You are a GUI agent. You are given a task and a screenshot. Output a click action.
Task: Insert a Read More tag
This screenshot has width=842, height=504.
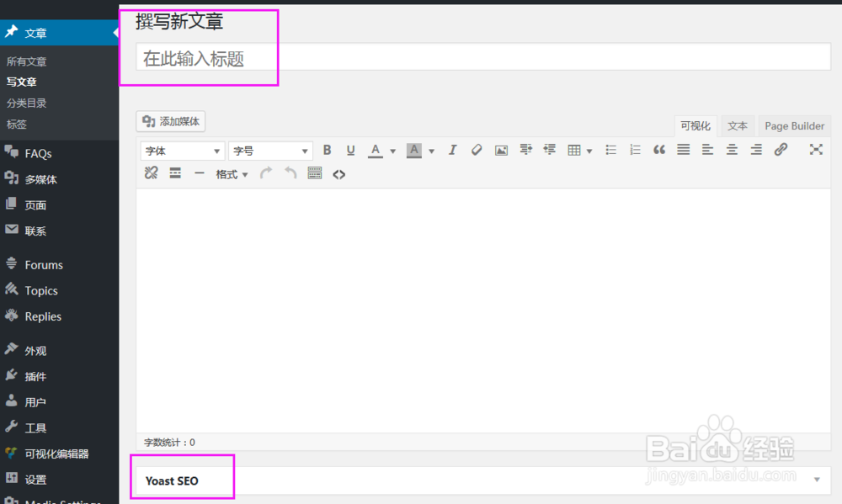175,172
